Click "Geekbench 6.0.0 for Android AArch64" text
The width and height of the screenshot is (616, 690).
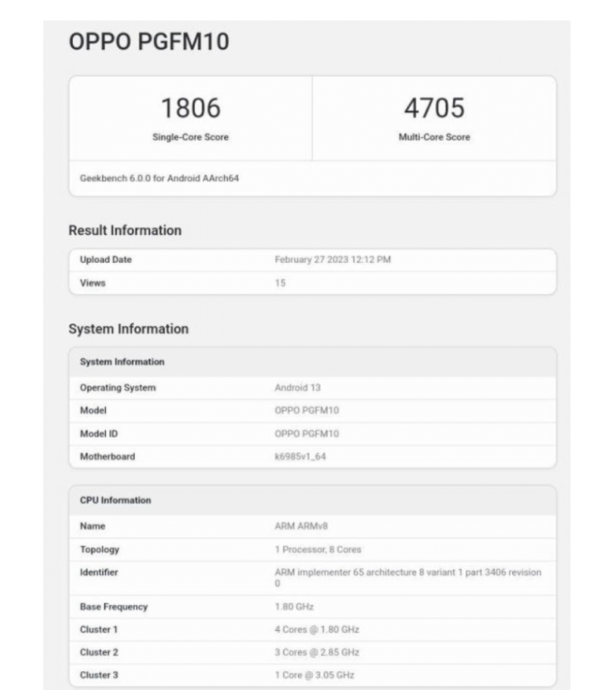point(159,178)
